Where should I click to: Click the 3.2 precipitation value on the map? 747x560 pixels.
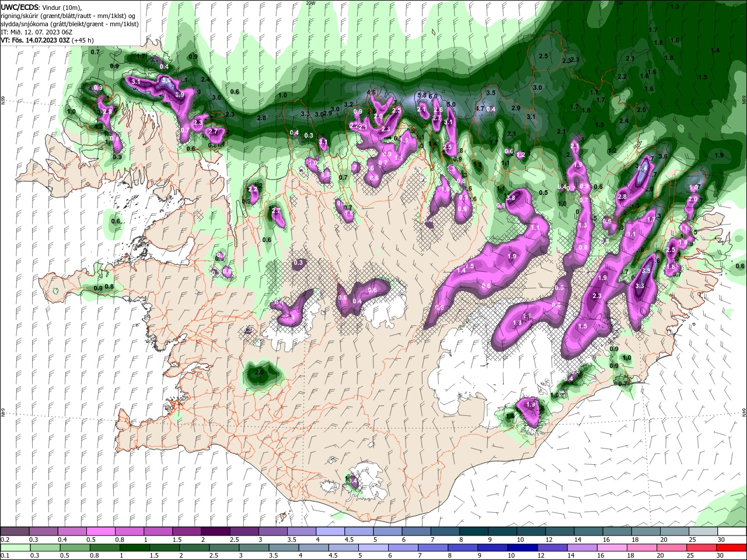coord(348,105)
